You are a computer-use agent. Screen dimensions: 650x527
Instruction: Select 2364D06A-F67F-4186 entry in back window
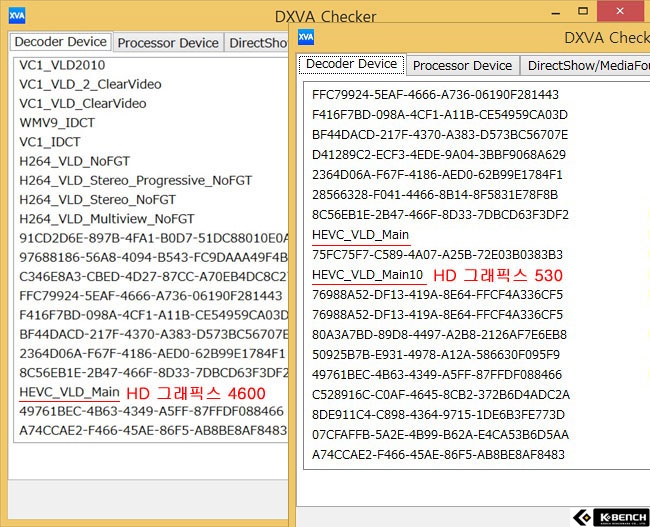click(152, 353)
